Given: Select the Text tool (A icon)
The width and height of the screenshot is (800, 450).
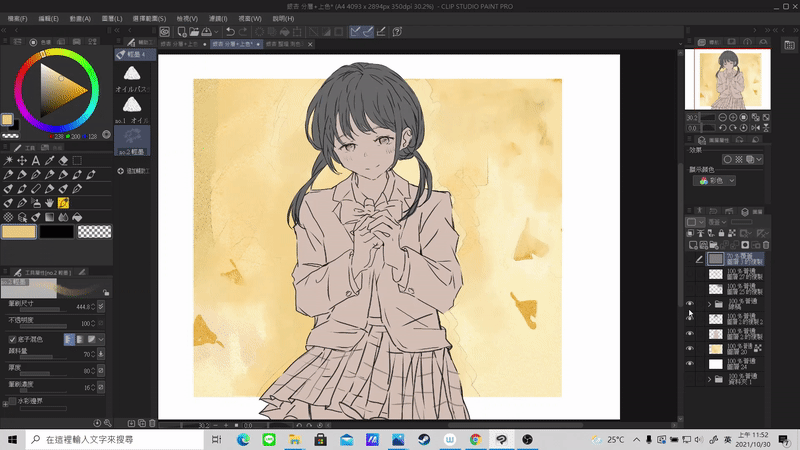Looking at the screenshot, I should (x=36, y=161).
